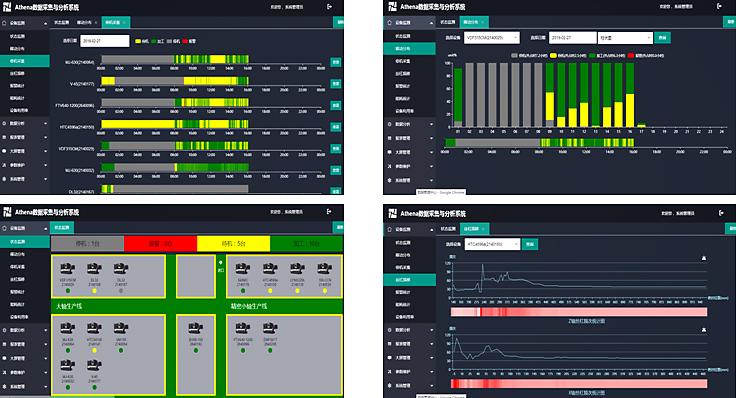This screenshot has width=736, height=398.
Task: Click detail button on V-40(2140177) timeline row
Action: pyautogui.click(x=336, y=84)
